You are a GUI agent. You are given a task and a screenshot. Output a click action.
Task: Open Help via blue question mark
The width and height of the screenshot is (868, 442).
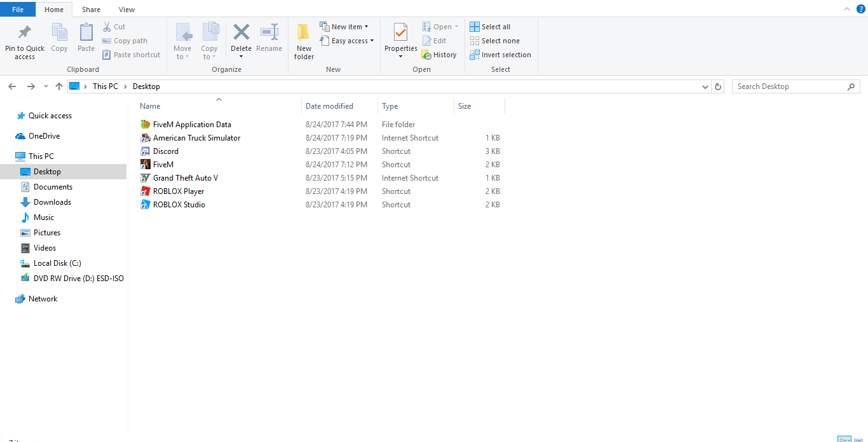point(860,9)
